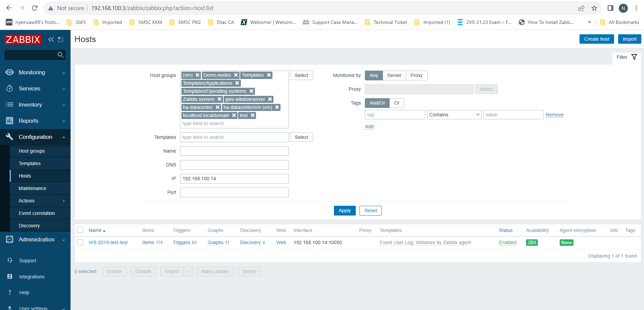Toggle sidebar kiosk view icon next to logo
644x310 pixels.
[x=61, y=40]
